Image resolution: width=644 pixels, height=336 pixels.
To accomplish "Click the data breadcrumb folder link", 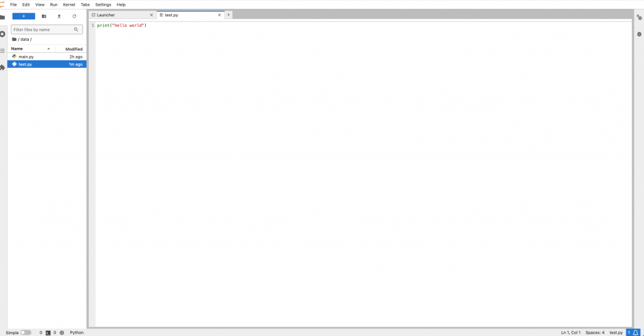I will (25, 40).
